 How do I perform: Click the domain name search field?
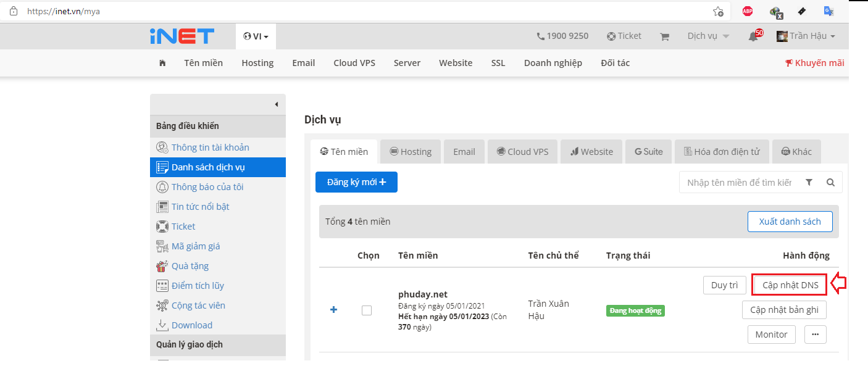click(739, 183)
